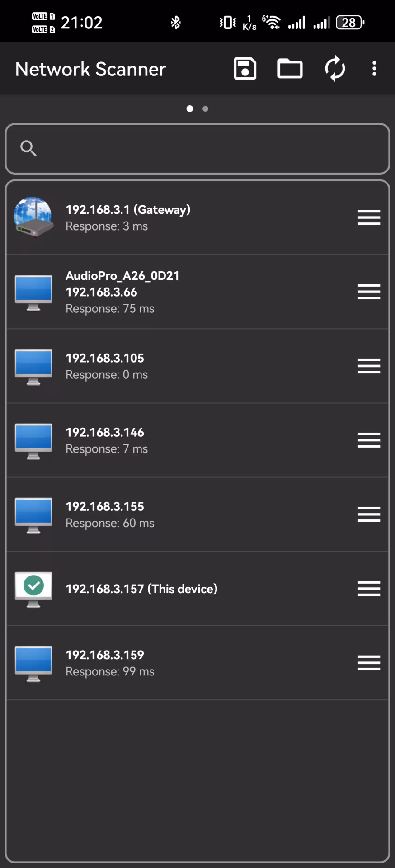Viewport: 395px width, 868px height.
Task: Open the three-dot overflow menu
Action: pyautogui.click(x=374, y=69)
